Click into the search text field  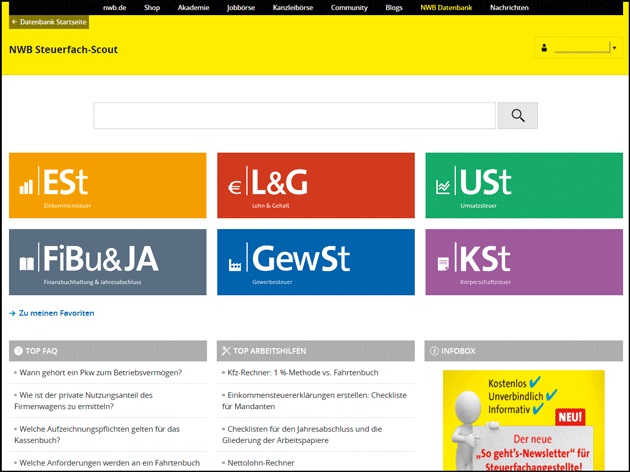tap(294, 116)
